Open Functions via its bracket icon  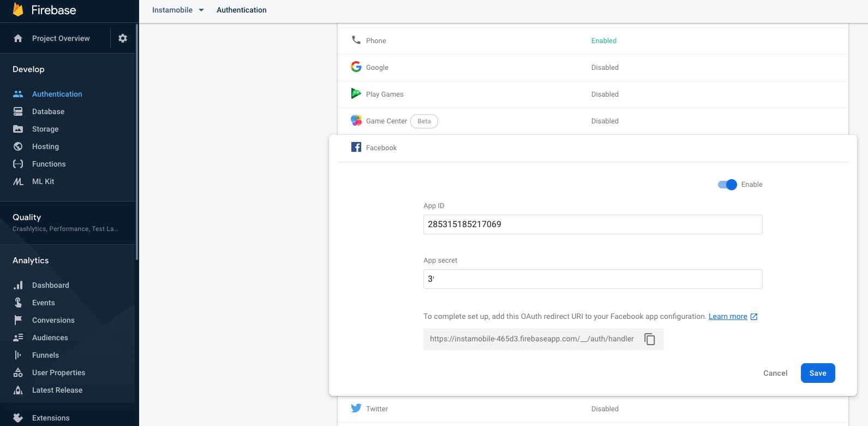pos(18,164)
